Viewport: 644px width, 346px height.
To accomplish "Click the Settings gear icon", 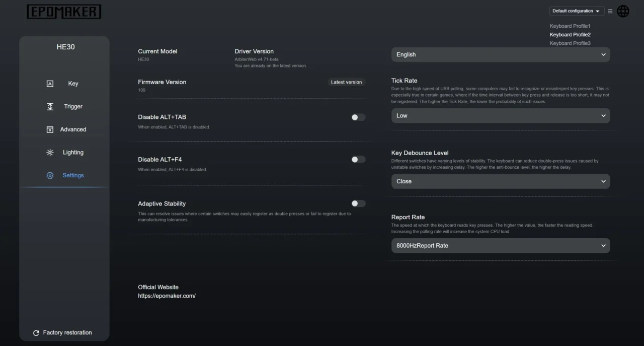I will [x=50, y=175].
